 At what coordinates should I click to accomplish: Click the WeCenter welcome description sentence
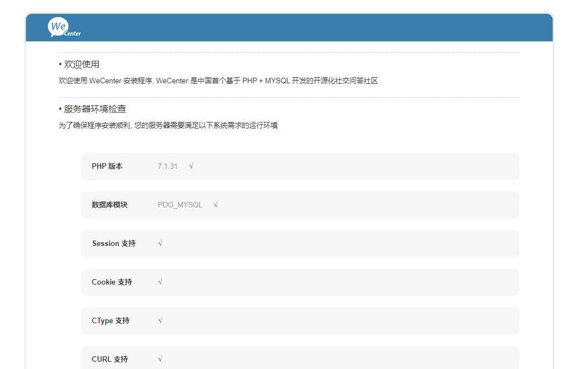point(218,81)
